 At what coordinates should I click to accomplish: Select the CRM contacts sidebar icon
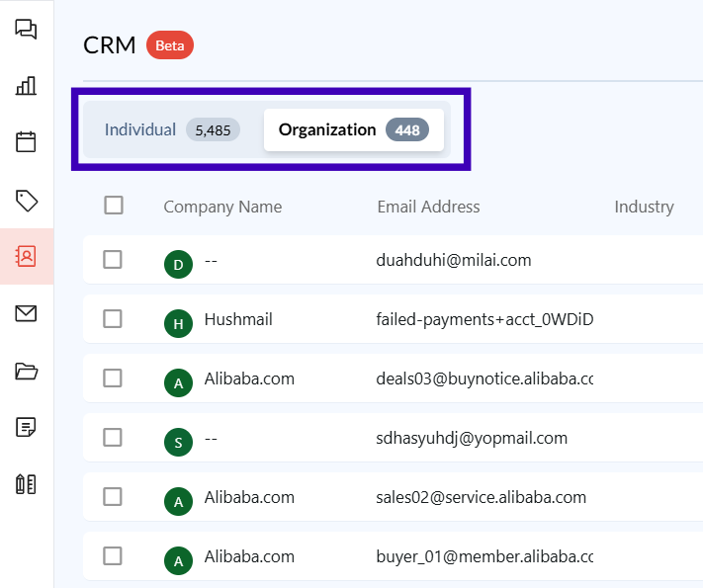[26, 257]
